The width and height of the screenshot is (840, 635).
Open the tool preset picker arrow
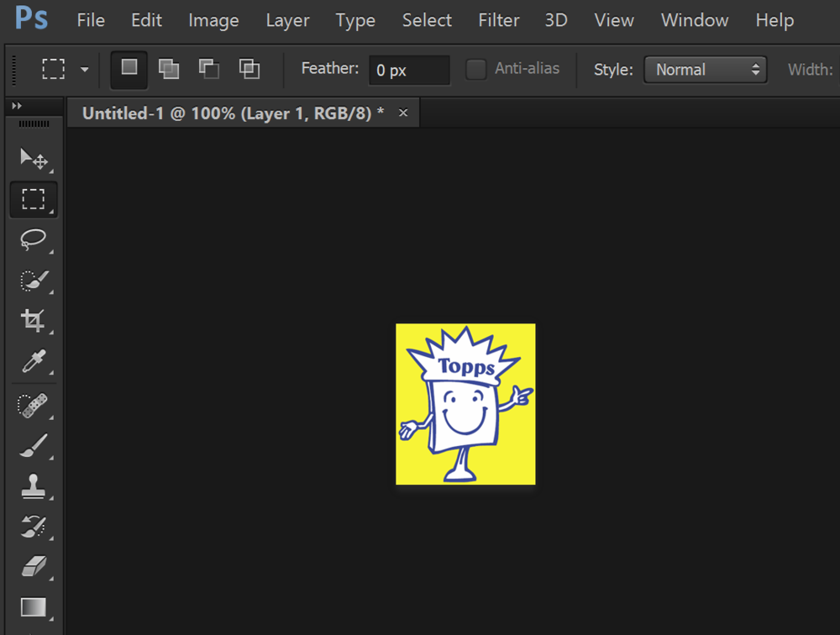84,69
